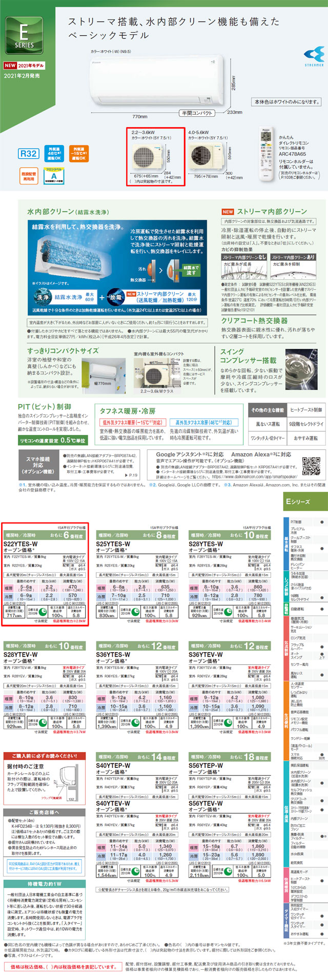The height and width of the screenshot is (980, 328).
Task: Click the 放電 round icon
Action: click(116, 297)
